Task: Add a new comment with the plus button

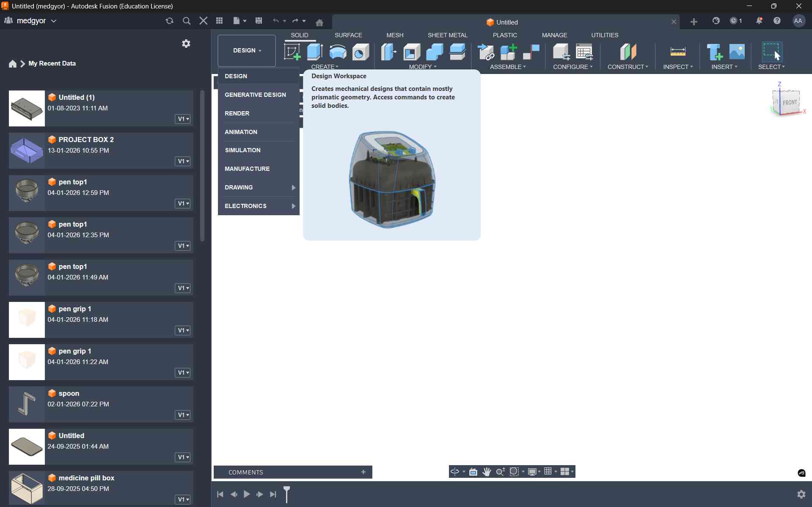Action: coord(363,472)
